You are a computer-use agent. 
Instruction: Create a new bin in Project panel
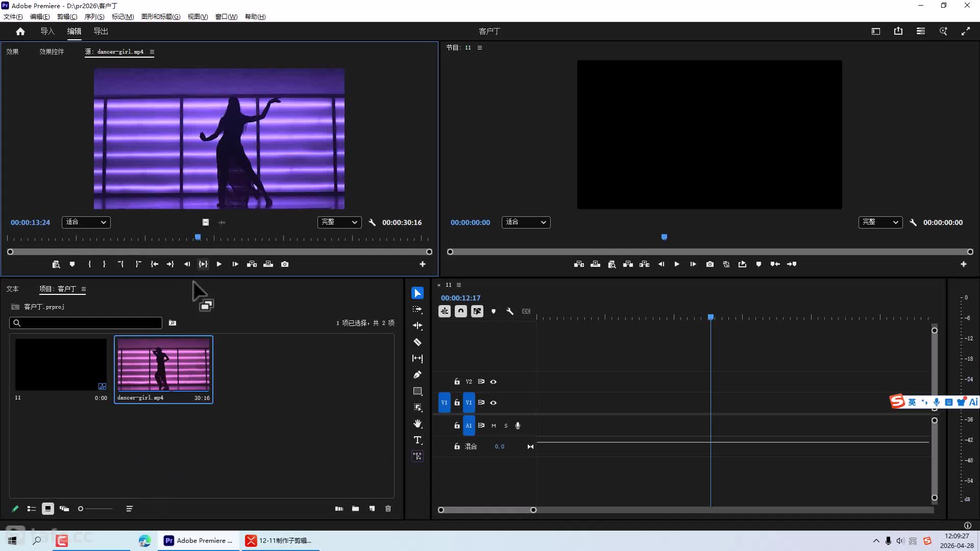coord(355,509)
